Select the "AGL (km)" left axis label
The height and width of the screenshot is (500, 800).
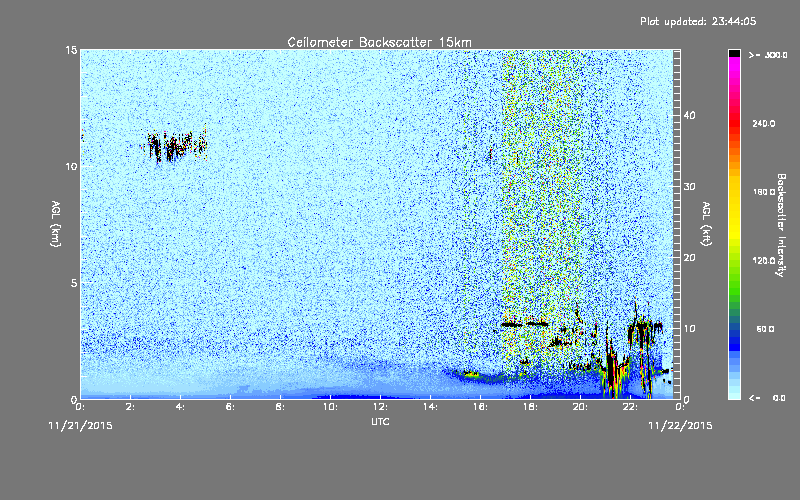56,223
